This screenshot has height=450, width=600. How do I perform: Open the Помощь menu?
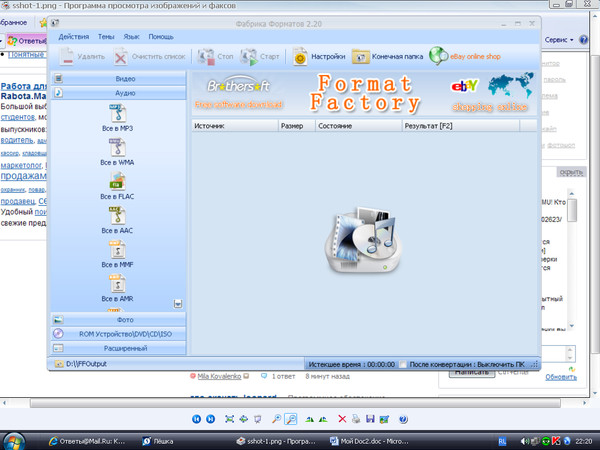pyautogui.click(x=161, y=37)
